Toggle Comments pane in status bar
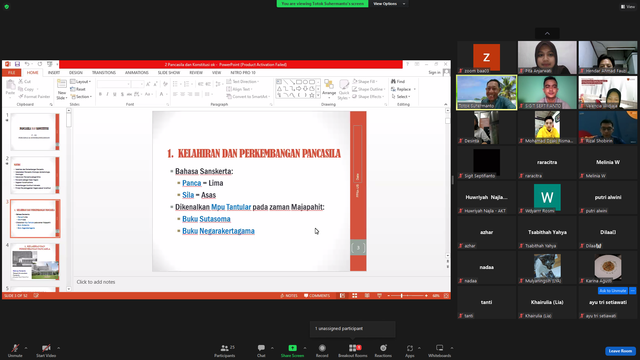The height and width of the screenshot is (360, 640). click(317, 296)
